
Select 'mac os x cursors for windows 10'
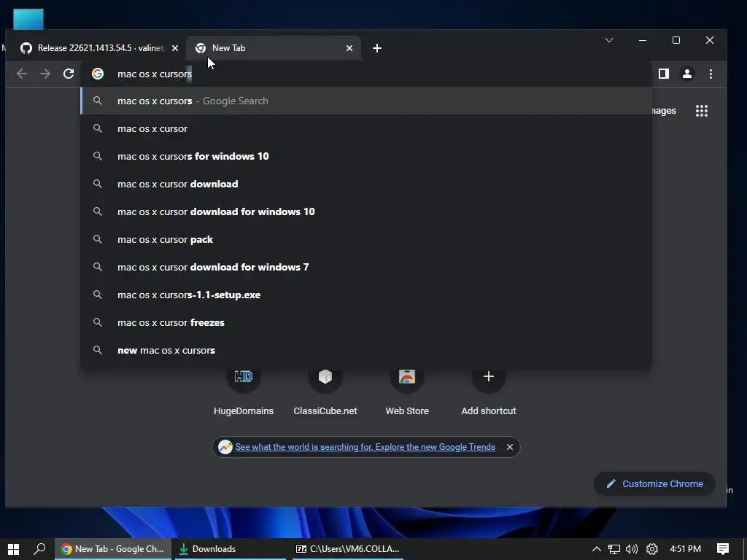pos(366,156)
